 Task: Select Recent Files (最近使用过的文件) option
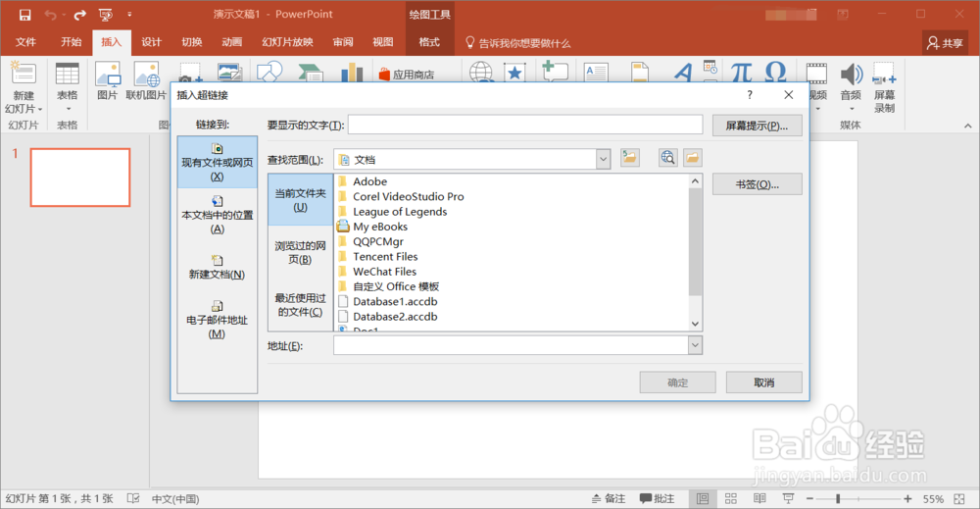pos(301,305)
